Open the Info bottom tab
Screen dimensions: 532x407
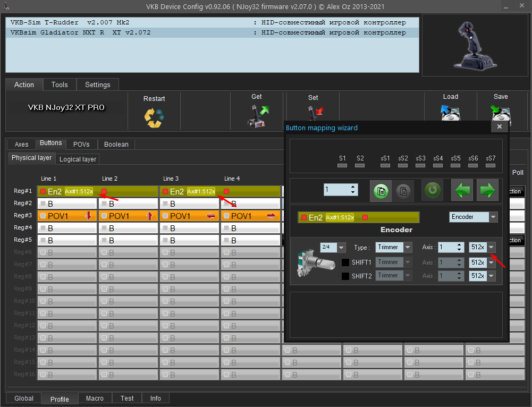155,398
